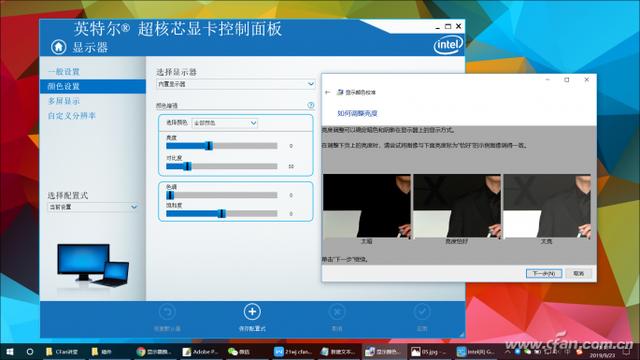Screen dimensions: 640x360
Task: Expand the select profile dropdown
Action: (93, 207)
